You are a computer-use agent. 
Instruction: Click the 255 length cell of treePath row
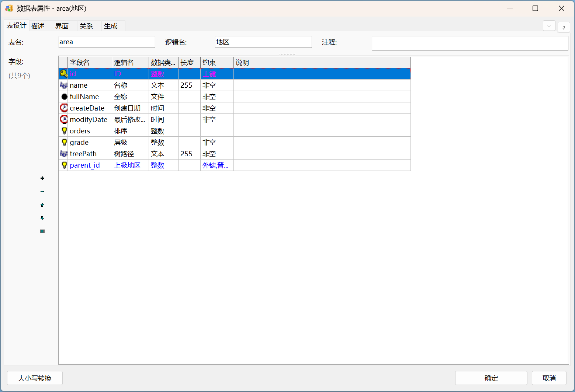click(x=189, y=154)
